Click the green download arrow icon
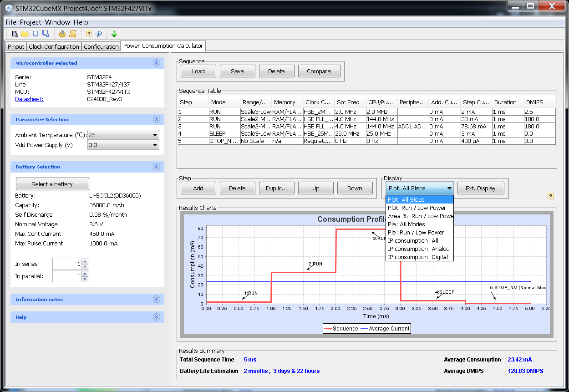569x392 pixels. pos(114,34)
